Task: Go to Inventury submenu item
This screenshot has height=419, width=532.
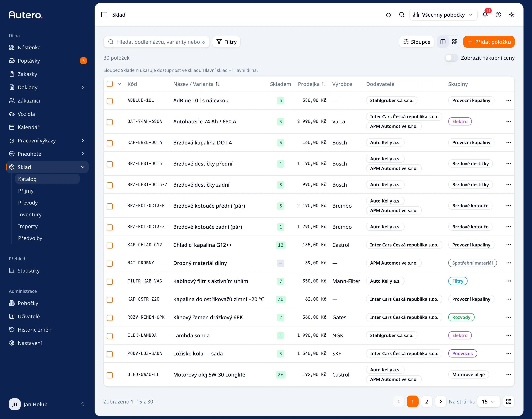Action: click(30, 214)
